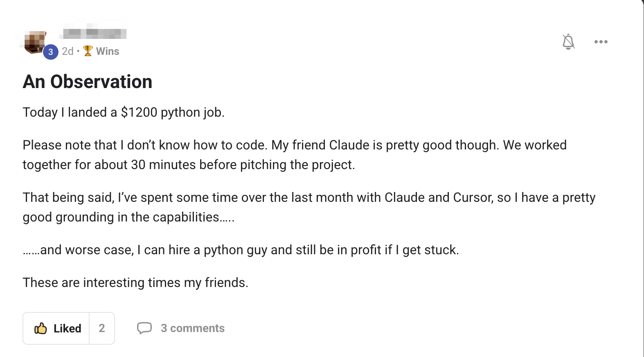Toggle the post notification bell icon
This screenshot has width=644, height=357.
coord(568,42)
